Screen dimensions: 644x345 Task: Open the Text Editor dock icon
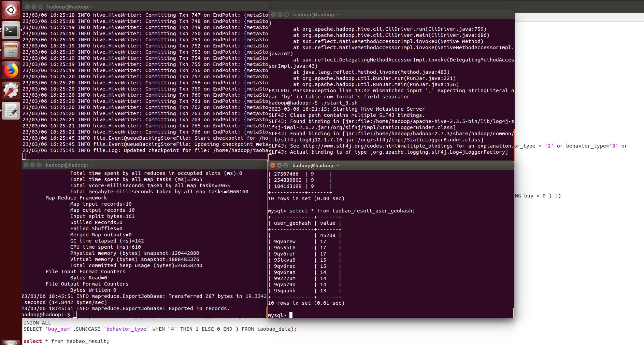click(x=11, y=111)
